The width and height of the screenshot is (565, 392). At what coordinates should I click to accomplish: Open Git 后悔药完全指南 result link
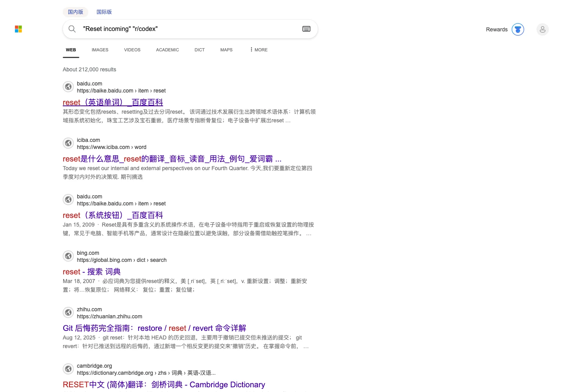[155, 328]
